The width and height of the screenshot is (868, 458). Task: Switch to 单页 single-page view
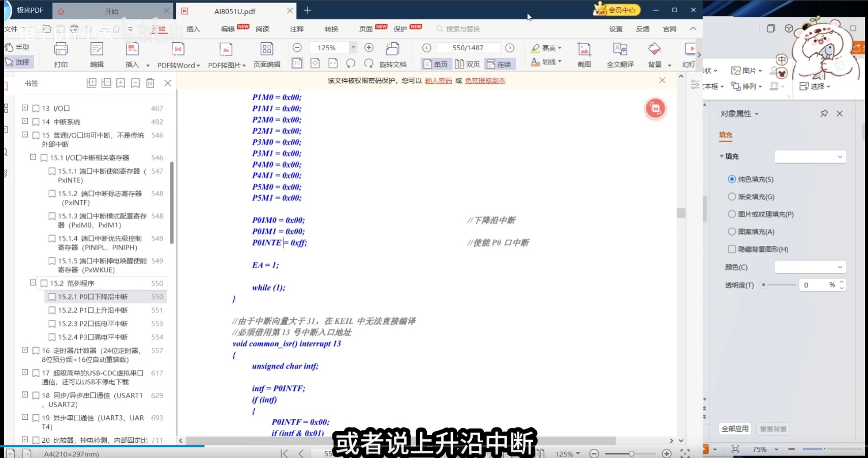[x=436, y=64]
